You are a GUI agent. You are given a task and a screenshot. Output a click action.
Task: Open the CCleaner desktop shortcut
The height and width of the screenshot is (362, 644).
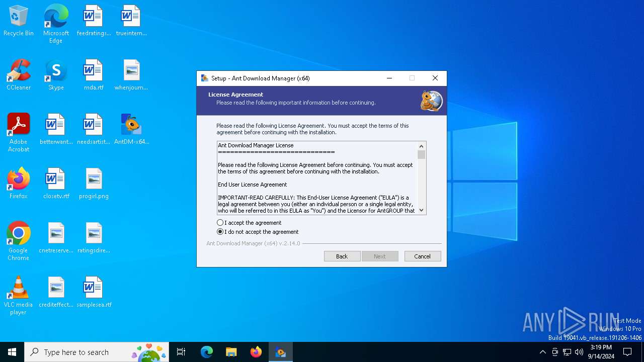[19, 75]
